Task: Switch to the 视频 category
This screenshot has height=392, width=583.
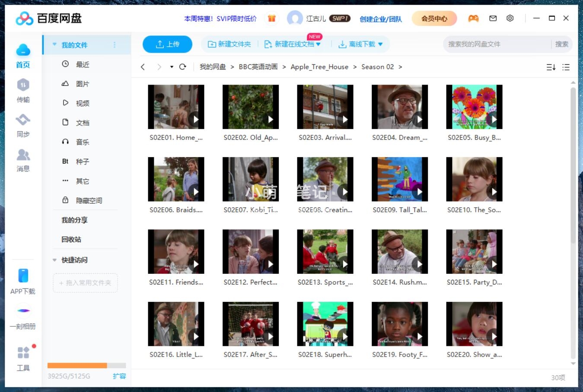Action: (x=82, y=103)
